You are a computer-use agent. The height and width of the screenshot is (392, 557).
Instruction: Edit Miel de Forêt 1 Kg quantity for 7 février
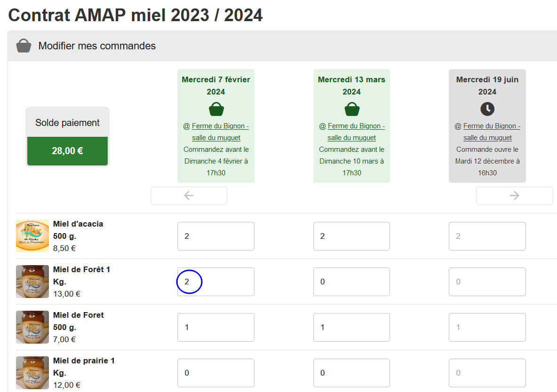coord(216,282)
